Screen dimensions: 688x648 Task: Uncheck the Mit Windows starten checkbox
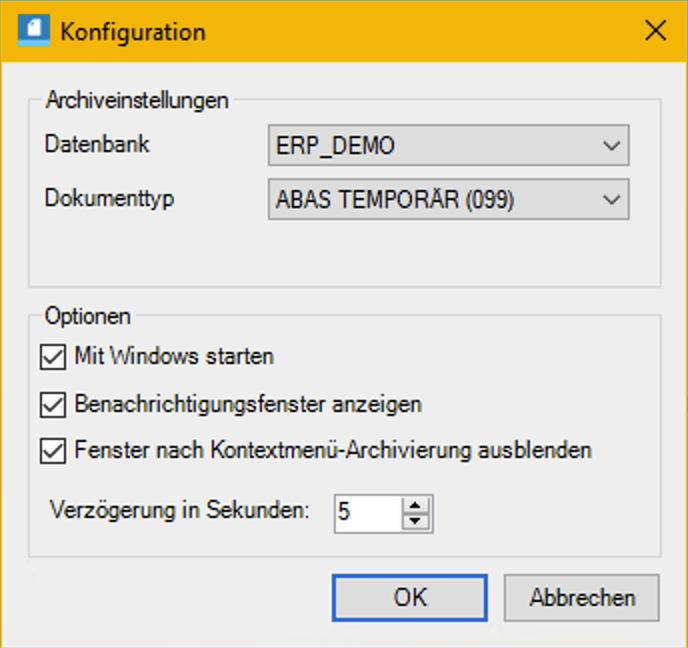click(x=52, y=356)
